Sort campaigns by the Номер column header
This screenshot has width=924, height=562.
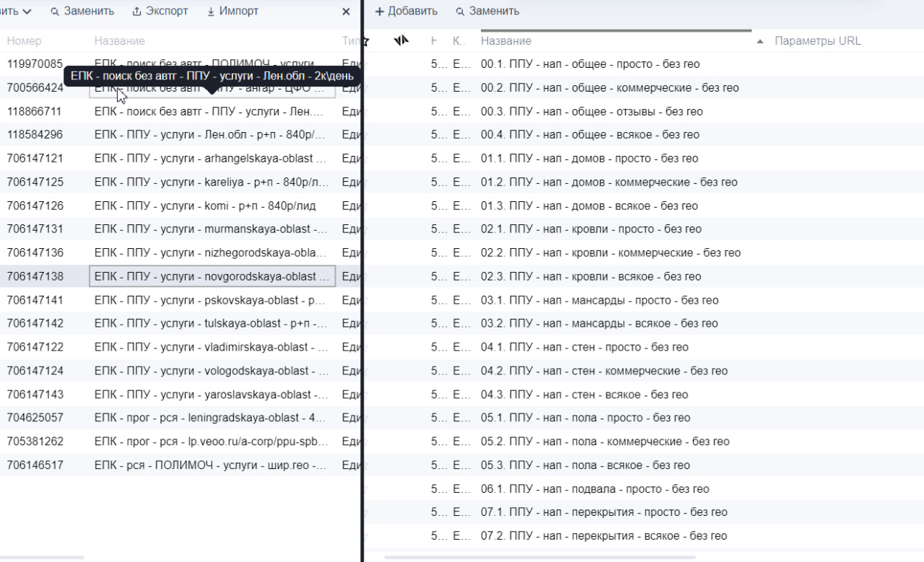click(25, 41)
